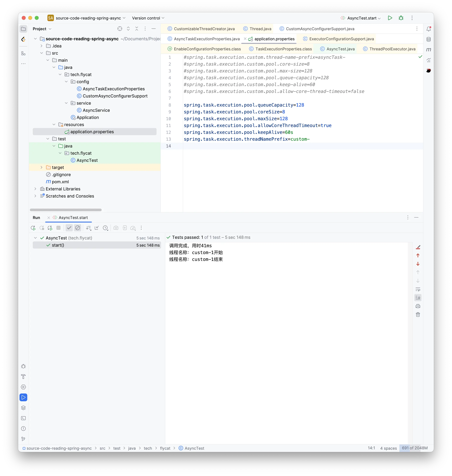The image size is (452, 476).
Task: Click the 4 spaces indent setting
Action: [388, 448]
